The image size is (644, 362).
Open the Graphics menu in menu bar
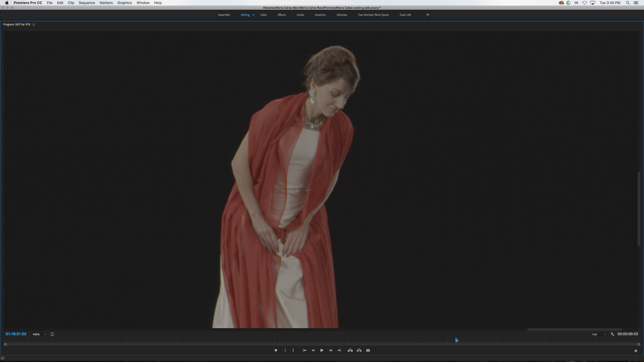[x=125, y=3]
